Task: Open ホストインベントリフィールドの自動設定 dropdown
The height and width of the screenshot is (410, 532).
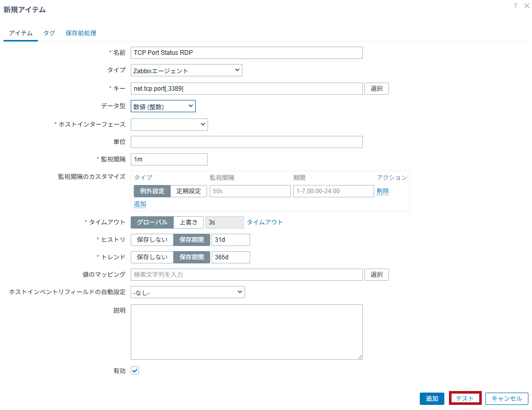Action: [x=188, y=292]
